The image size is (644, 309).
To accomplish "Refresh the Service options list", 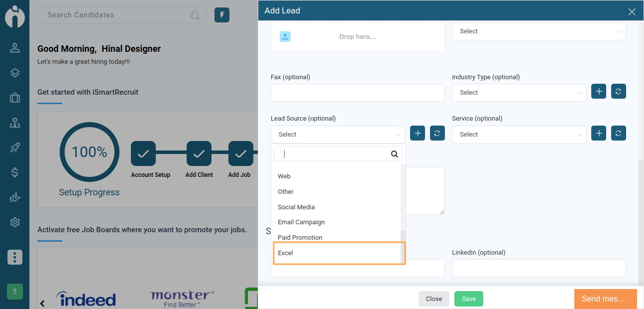I will point(618,134).
